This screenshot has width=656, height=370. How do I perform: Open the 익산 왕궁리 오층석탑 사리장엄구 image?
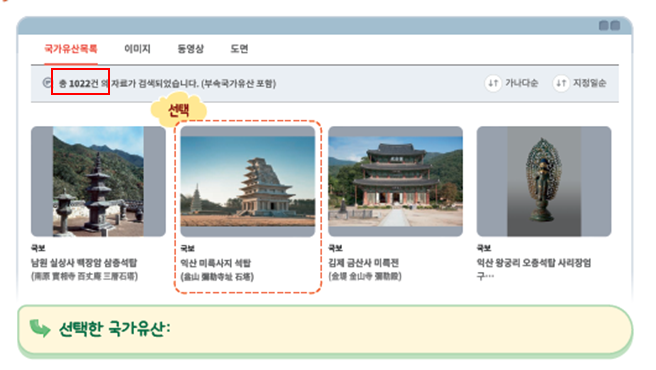544,181
